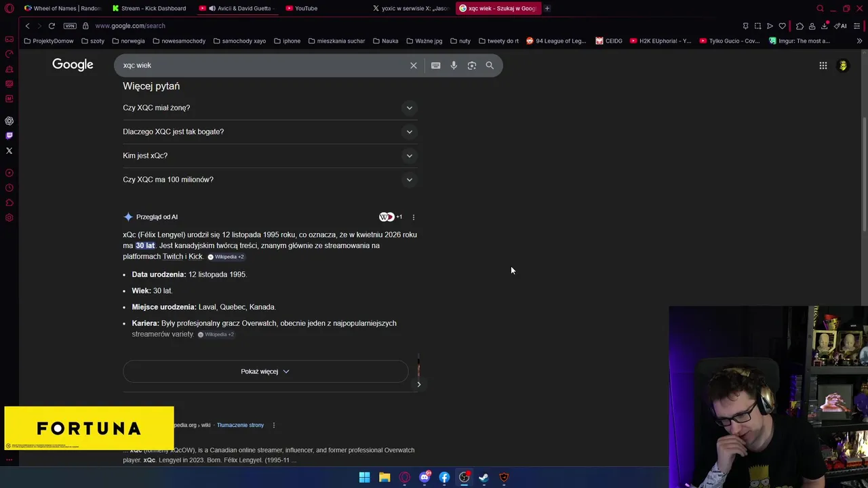Search by image with Google Lens
This screenshot has width=868, height=488.
pyautogui.click(x=472, y=66)
